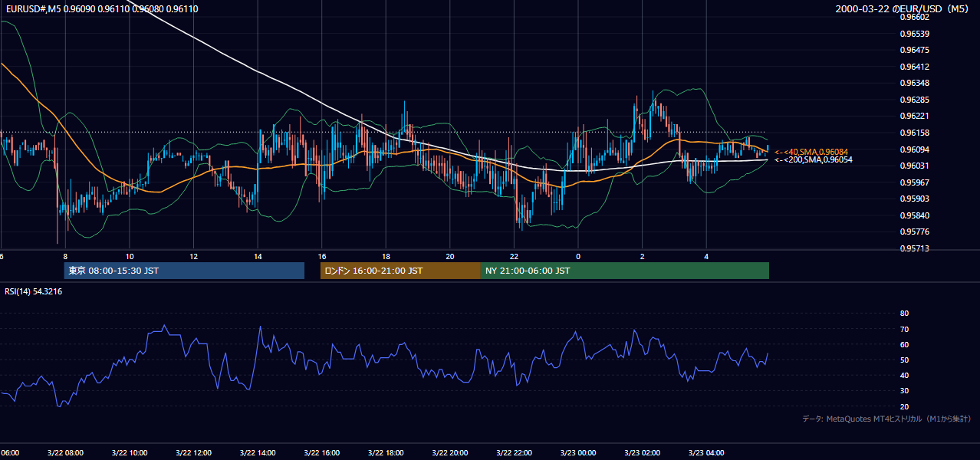Click the RSI 60 level label
980x460 pixels.
[904, 344]
